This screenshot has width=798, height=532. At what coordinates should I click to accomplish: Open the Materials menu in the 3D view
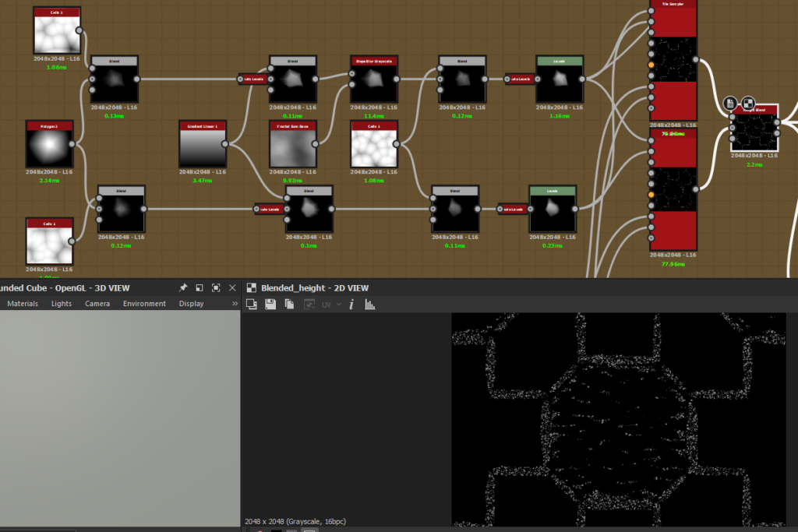[x=23, y=304]
